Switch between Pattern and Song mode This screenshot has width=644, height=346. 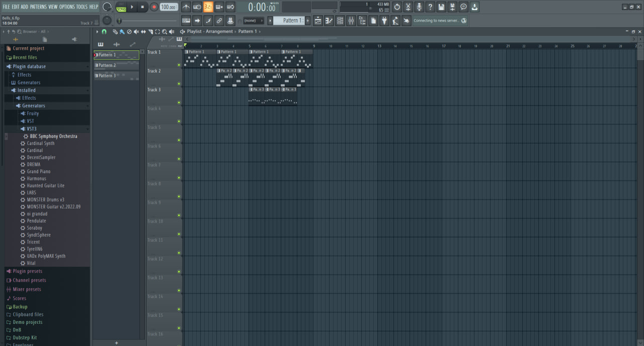[121, 7]
